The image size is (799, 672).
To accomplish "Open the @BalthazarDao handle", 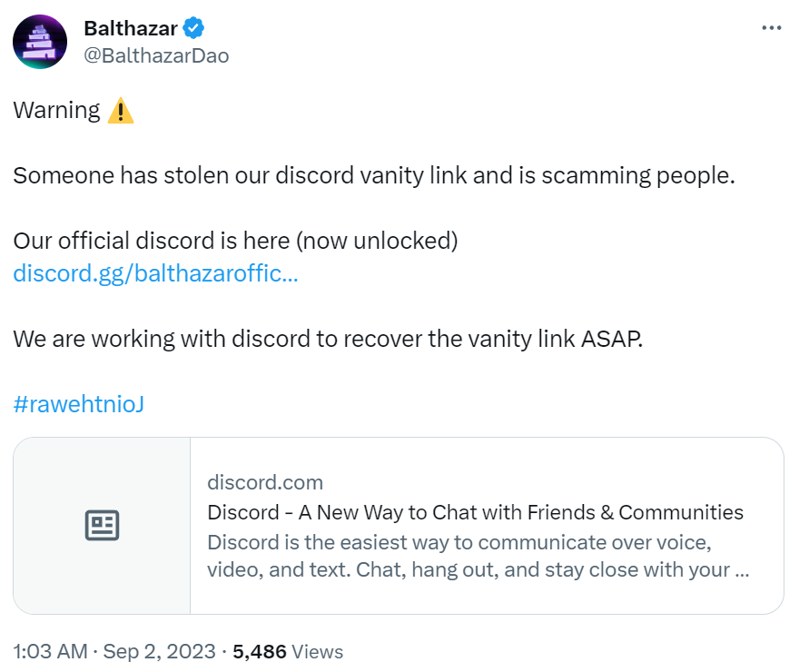I will (156, 55).
